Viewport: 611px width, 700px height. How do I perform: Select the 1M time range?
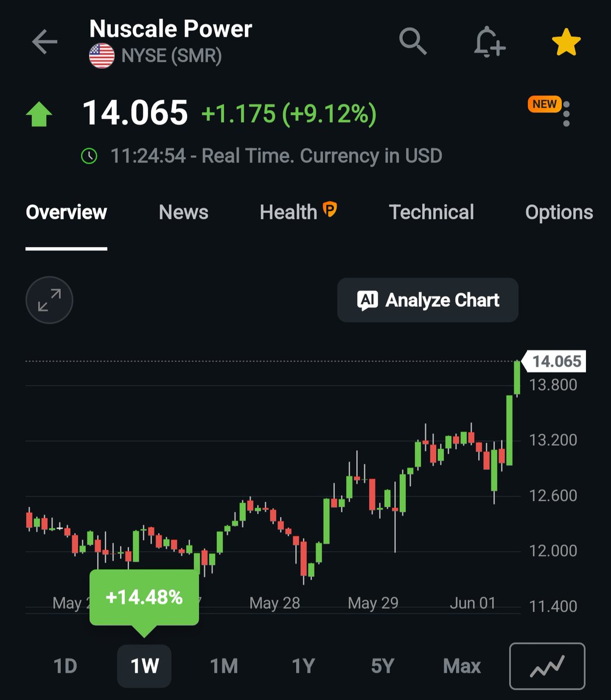[224, 666]
